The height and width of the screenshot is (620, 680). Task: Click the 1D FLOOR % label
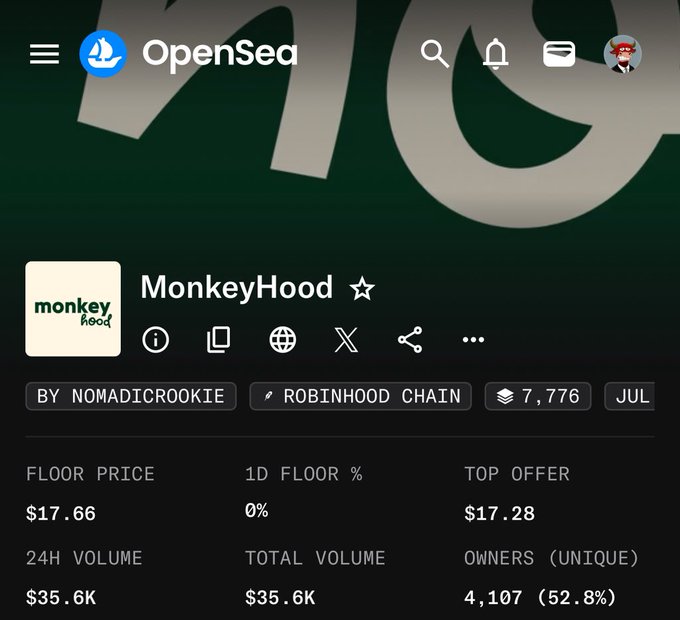click(304, 474)
